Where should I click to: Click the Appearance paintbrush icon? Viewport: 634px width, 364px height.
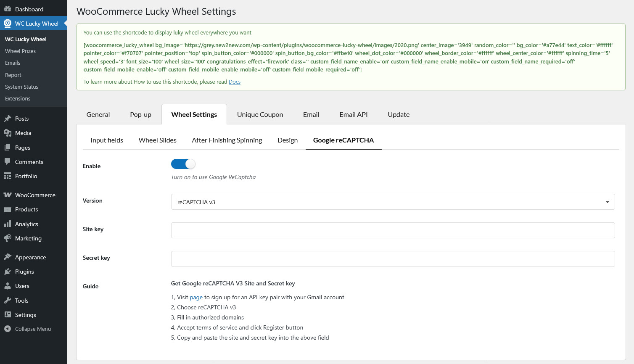coord(8,257)
